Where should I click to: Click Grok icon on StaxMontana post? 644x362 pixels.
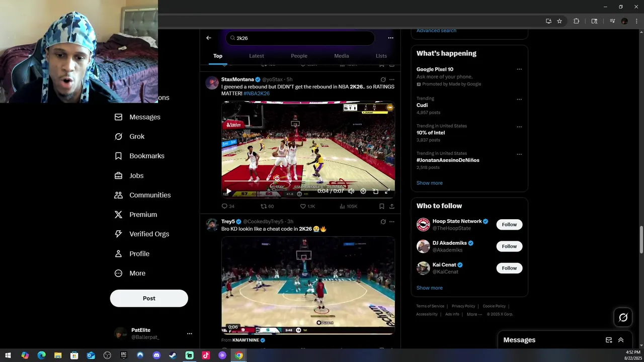(383, 79)
